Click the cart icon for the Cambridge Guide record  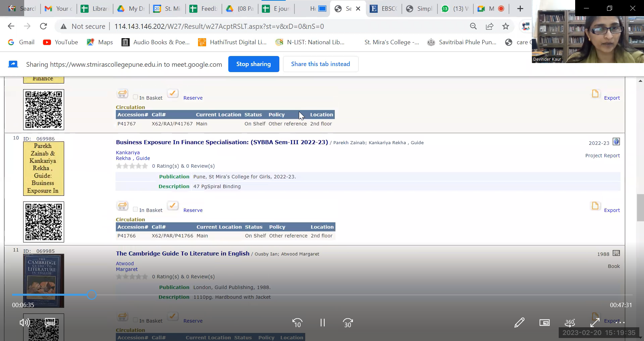click(123, 317)
